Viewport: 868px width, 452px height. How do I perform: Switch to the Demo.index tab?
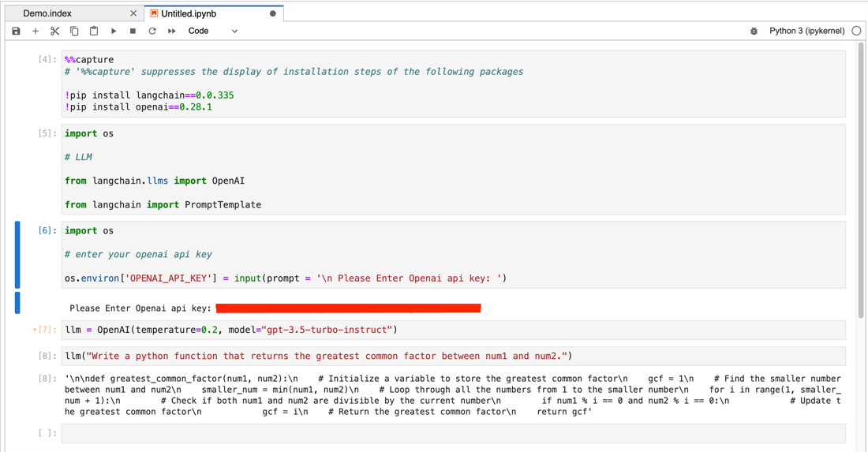coord(47,13)
